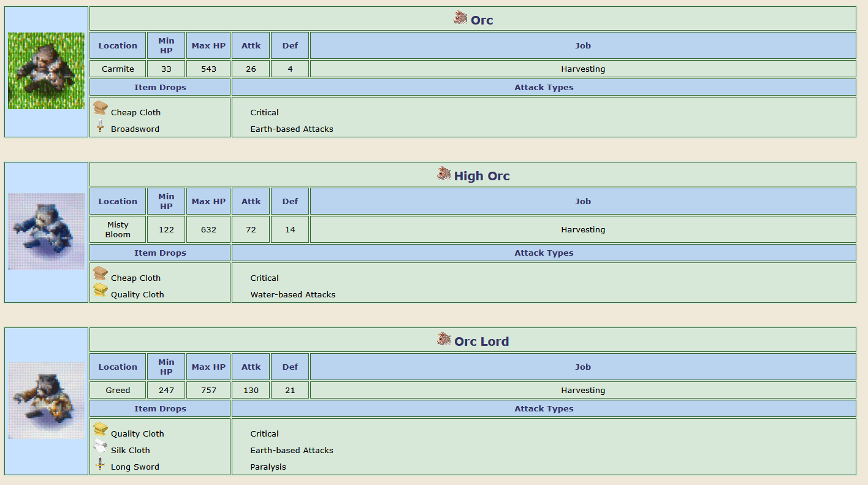The width and height of the screenshot is (868, 485).
Task: Click "Harvesting" in the High Orc table
Action: tap(583, 229)
